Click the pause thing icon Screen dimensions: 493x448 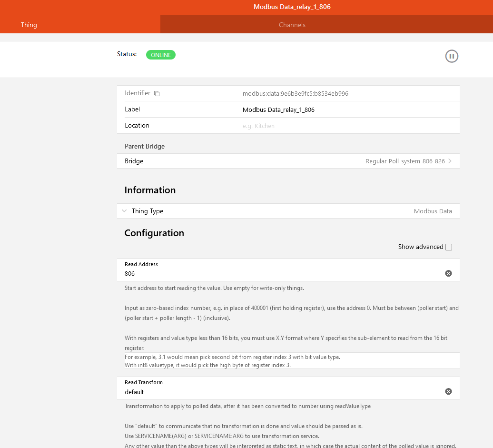452,56
